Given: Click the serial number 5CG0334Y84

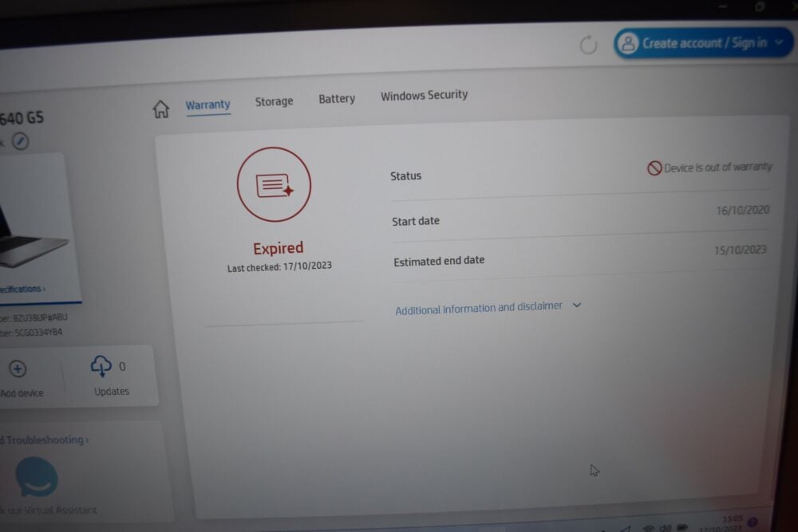Looking at the screenshot, I should click(x=38, y=333).
